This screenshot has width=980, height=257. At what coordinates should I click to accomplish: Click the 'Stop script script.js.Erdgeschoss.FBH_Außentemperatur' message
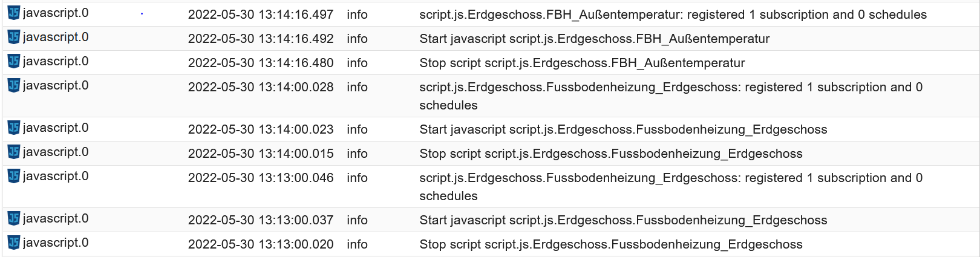click(x=582, y=63)
